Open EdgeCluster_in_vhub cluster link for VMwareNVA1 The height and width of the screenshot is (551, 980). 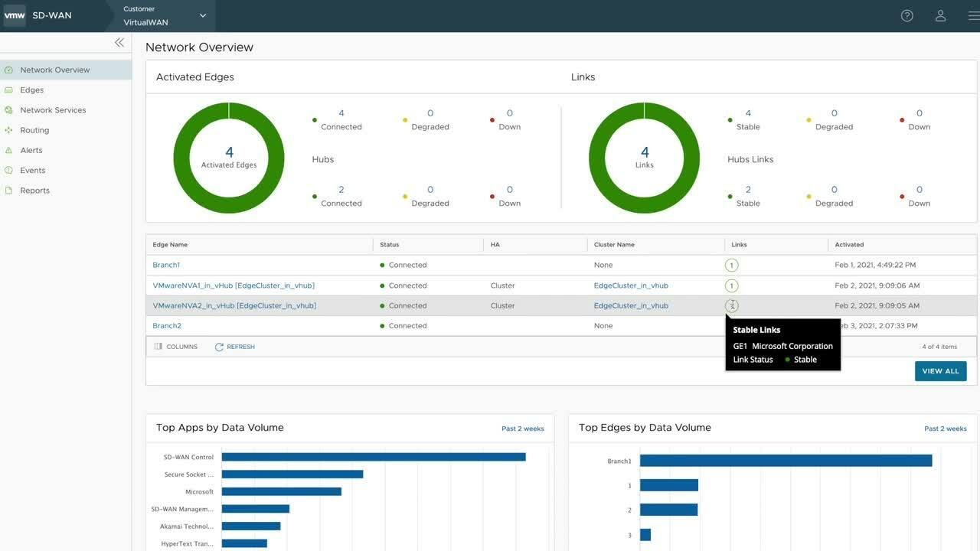click(x=631, y=285)
